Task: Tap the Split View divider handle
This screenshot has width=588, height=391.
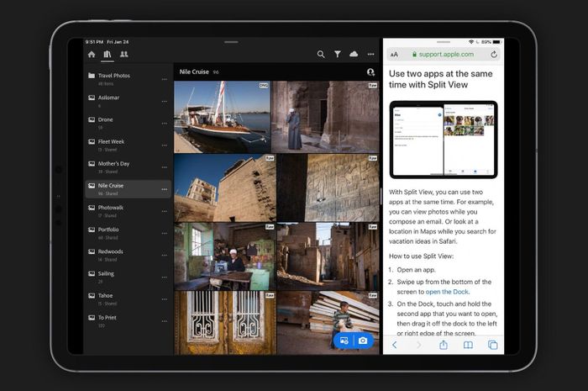Action: click(381, 196)
